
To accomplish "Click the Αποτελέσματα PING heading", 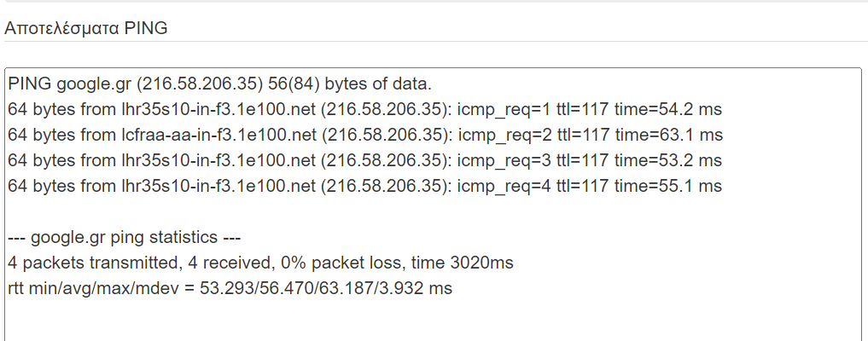I will pyautogui.click(x=86, y=29).
